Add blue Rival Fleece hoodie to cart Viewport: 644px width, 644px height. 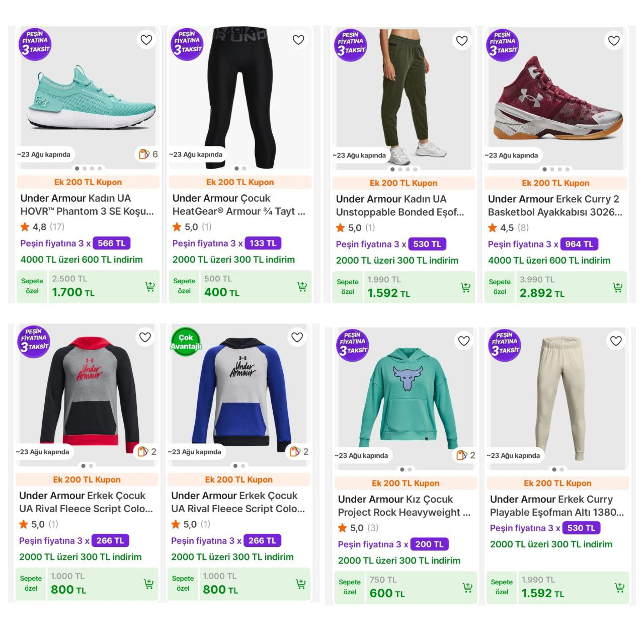(x=300, y=584)
